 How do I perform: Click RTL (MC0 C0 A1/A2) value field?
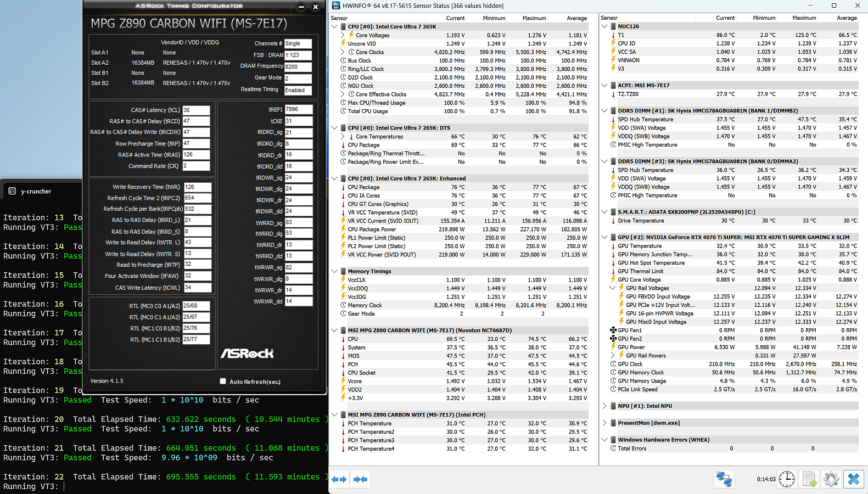[x=196, y=306]
